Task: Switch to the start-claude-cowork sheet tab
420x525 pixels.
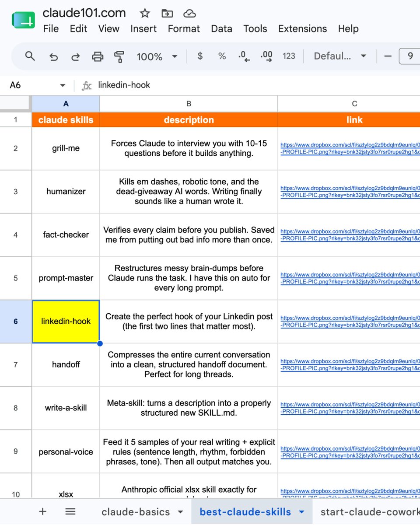Action: pyautogui.click(x=370, y=511)
